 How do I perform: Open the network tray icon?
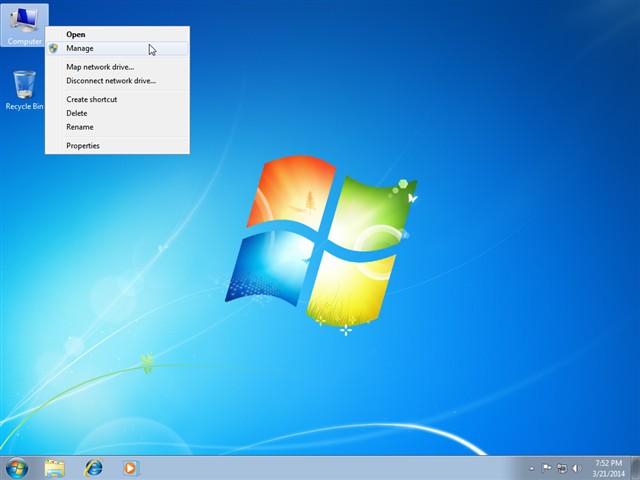click(x=562, y=468)
